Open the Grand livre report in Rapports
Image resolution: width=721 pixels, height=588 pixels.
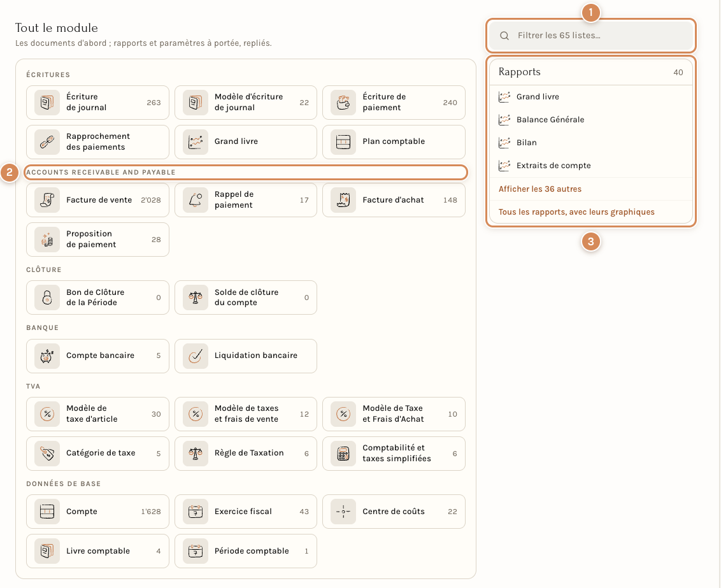(591, 97)
